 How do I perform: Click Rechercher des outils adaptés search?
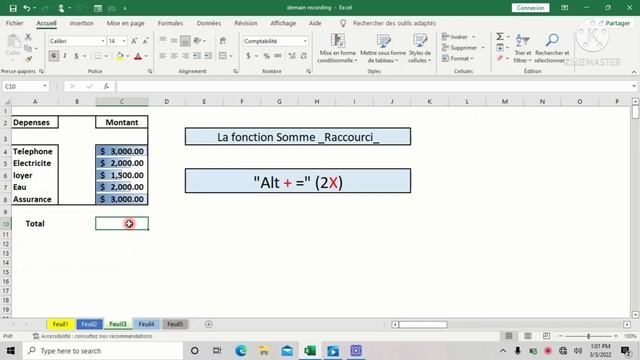click(394, 23)
